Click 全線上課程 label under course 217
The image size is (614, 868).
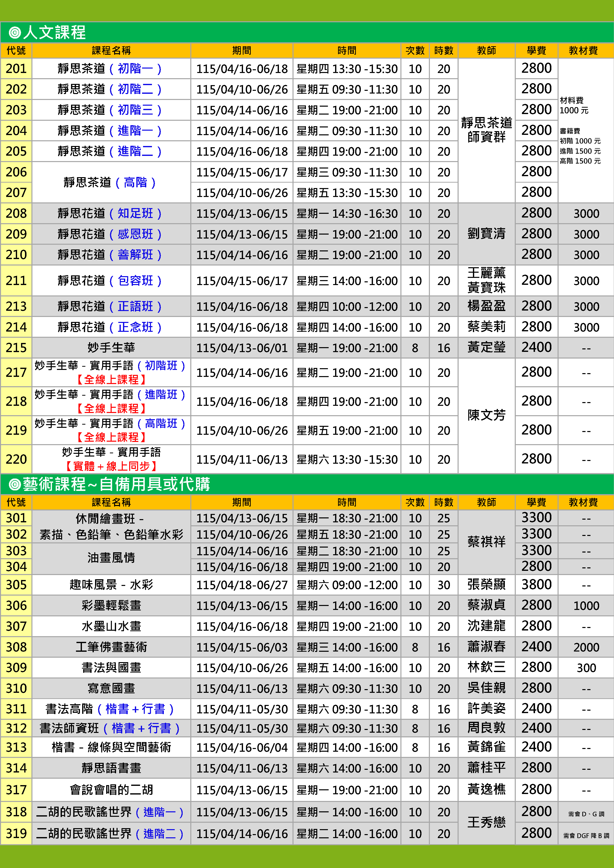coord(111,380)
